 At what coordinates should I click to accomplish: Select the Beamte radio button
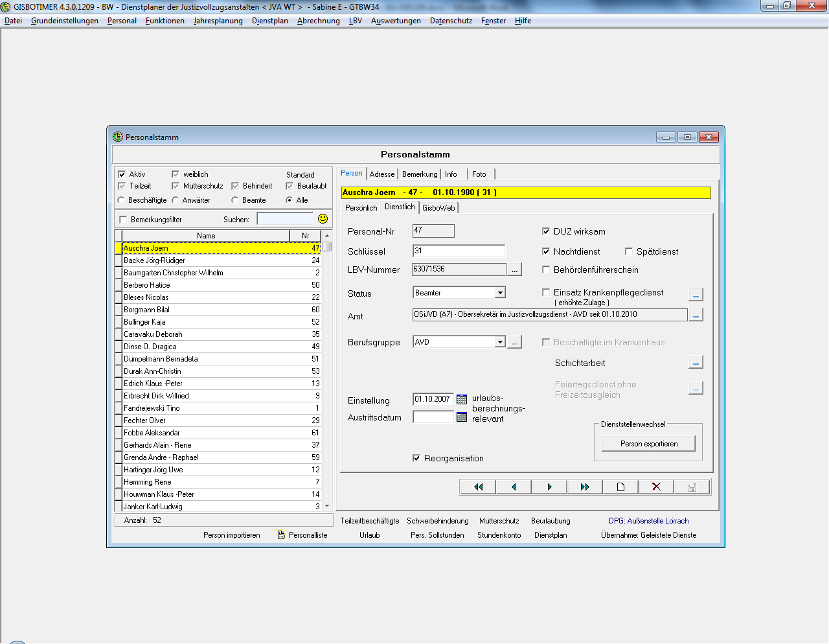pyautogui.click(x=235, y=200)
